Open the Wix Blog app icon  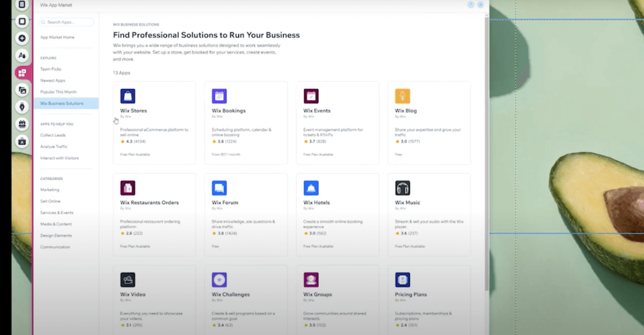click(402, 96)
